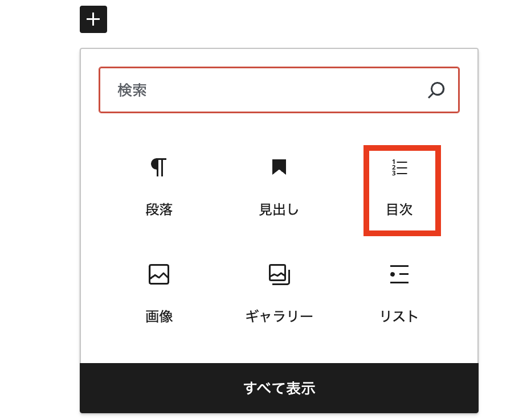
Task: Select the pilcrow paragraph block icon
Action: tap(159, 167)
